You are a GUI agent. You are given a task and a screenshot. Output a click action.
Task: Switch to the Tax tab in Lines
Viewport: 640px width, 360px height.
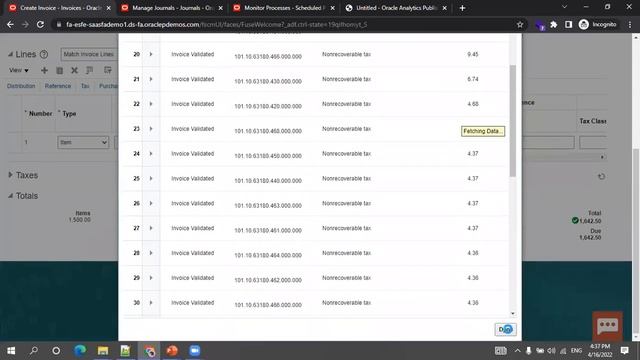pos(85,86)
